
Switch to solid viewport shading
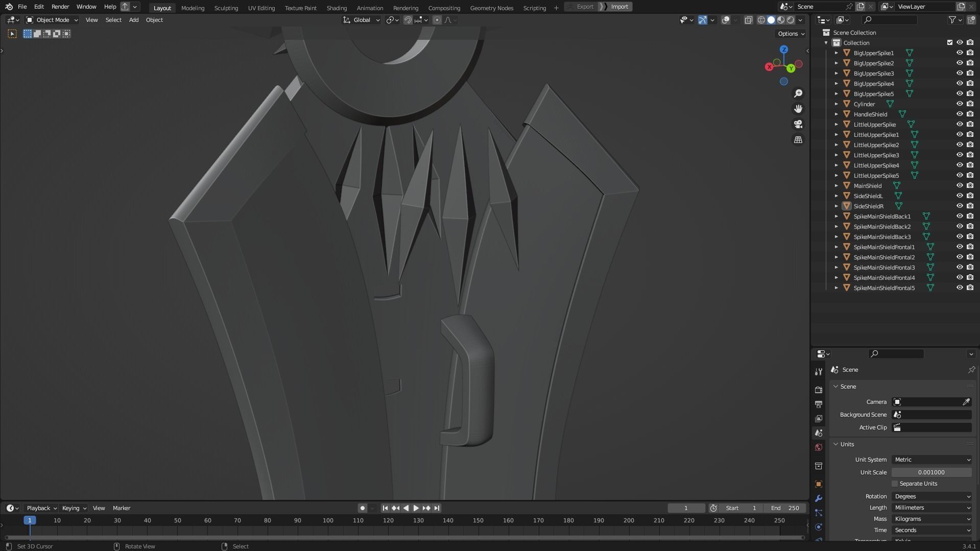(x=771, y=20)
